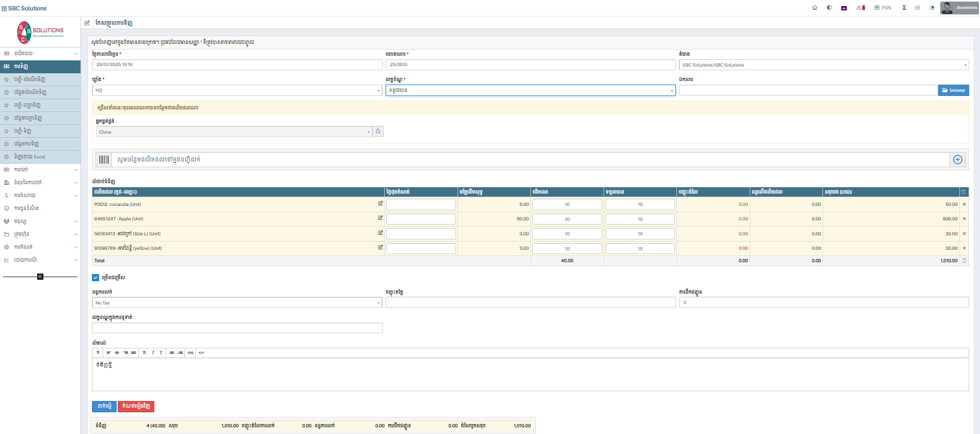Open the POS menu item

coord(883,8)
